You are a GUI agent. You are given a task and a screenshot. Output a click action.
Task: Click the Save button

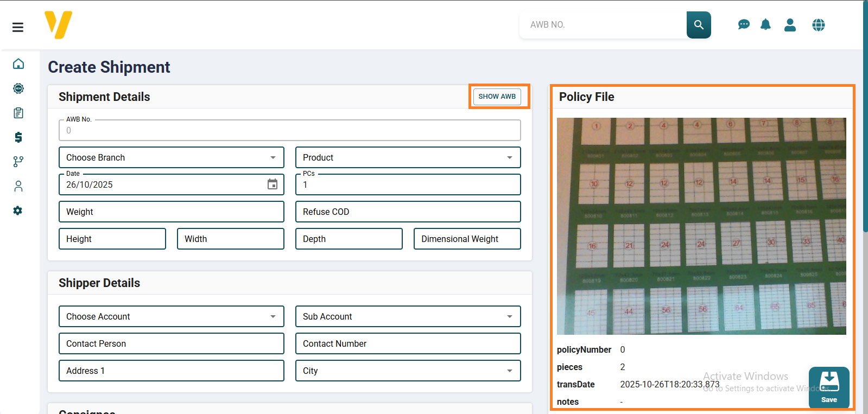(x=829, y=387)
